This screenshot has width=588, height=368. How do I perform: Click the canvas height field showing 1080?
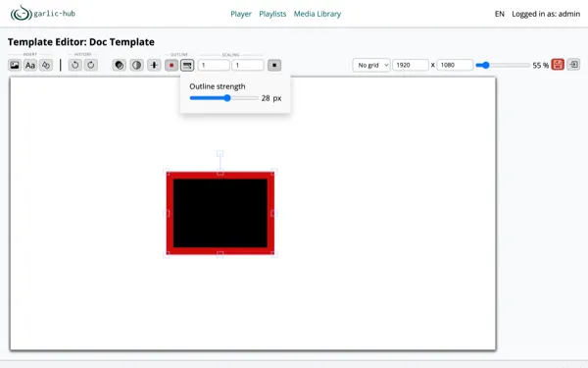click(455, 65)
